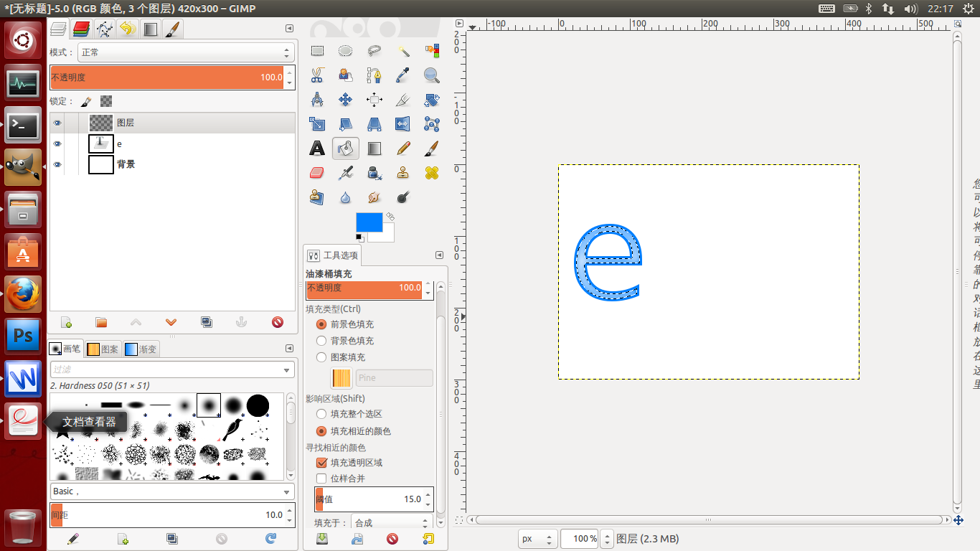Open the 模式 layer mode dropdown

click(x=186, y=52)
